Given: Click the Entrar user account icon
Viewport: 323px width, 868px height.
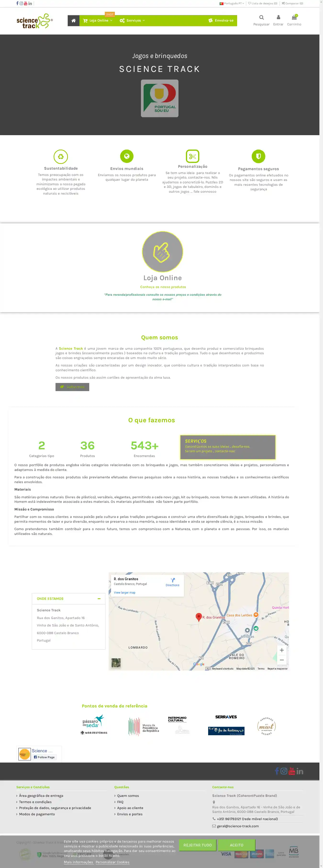Looking at the screenshot, I should coord(278,17).
